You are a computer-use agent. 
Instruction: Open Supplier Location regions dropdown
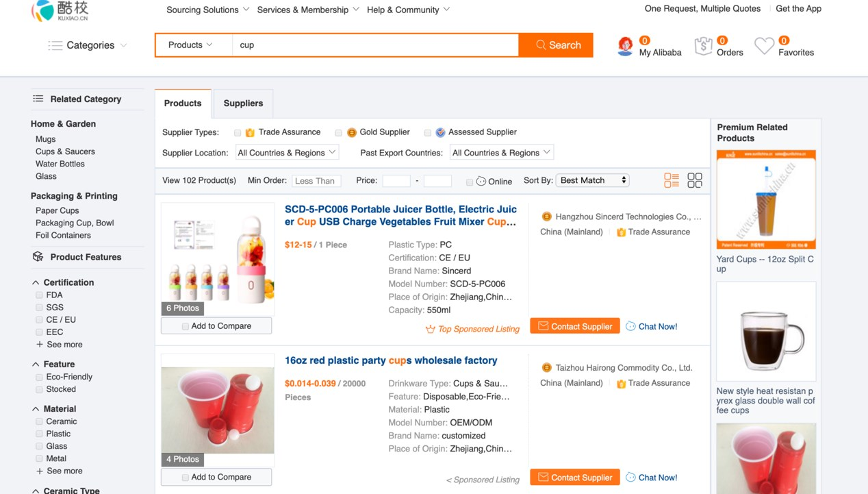(x=287, y=153)
